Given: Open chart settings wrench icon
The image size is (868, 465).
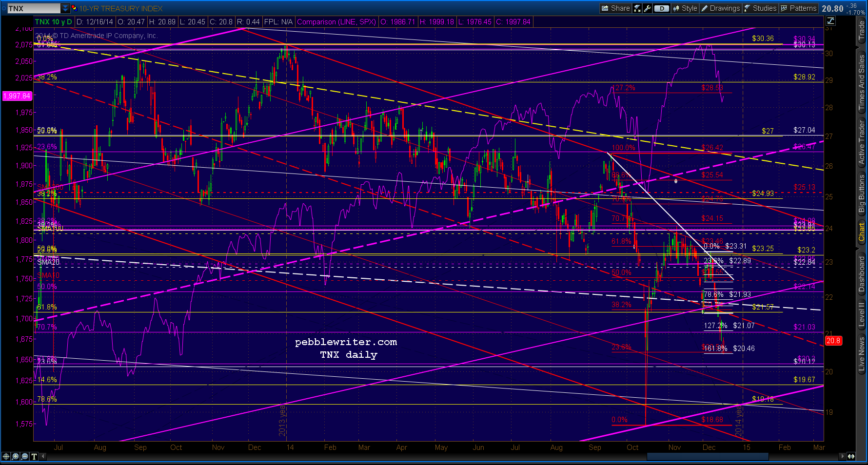Looking at the screenshot, I should pos(647,8).
